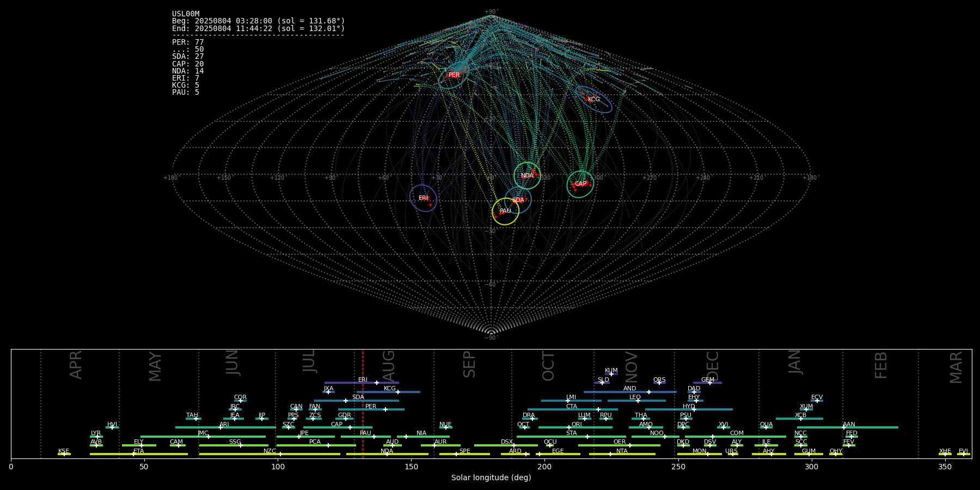Click the EVI shower label in timeline
This screenshot has height=490, width=980.
[x=963, y=451]
